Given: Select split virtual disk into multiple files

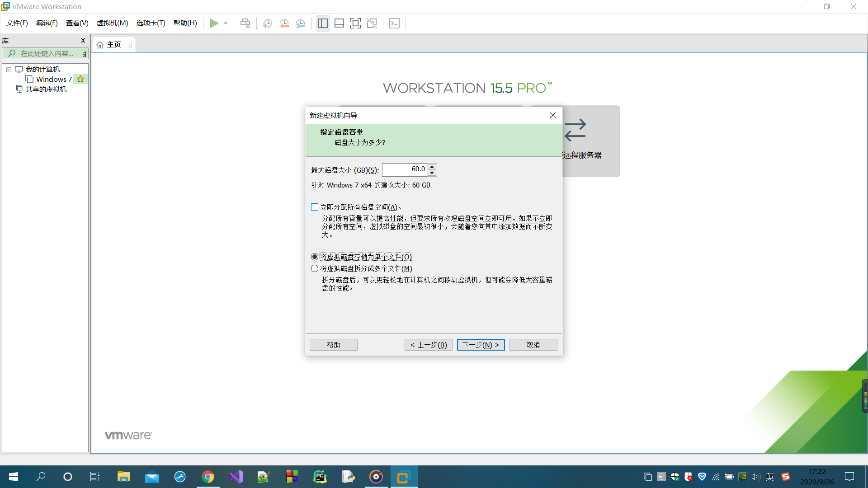Looking at the screenshot, I should click(315, 268).
